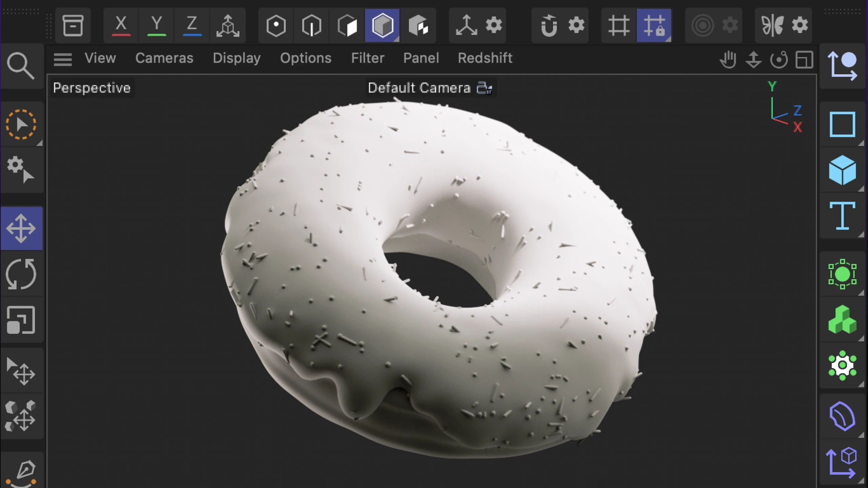This screenshot has height=488, width=868.
Task: Click the green Cloner MoGraph icon
Action: 842,320
